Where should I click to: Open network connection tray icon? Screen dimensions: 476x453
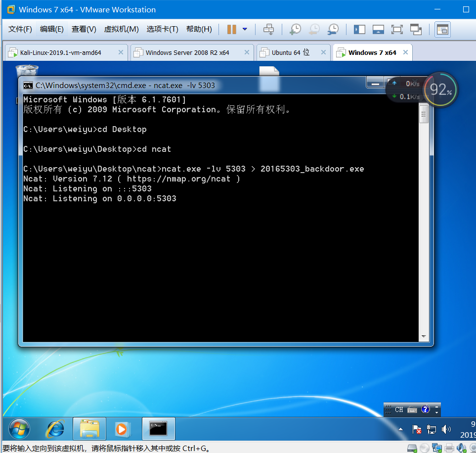pos(432,429)
